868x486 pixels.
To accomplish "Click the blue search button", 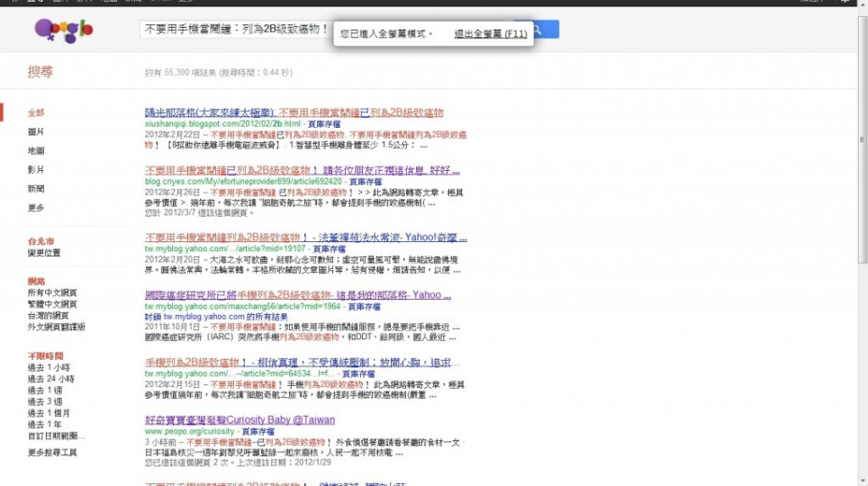I will (538, 30).
